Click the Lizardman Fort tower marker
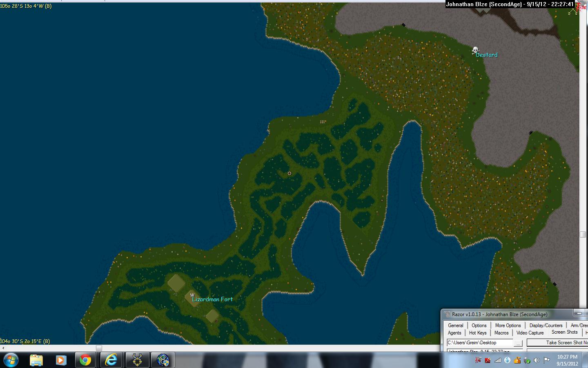The image size is (588, 368). (x=192, y=294)
